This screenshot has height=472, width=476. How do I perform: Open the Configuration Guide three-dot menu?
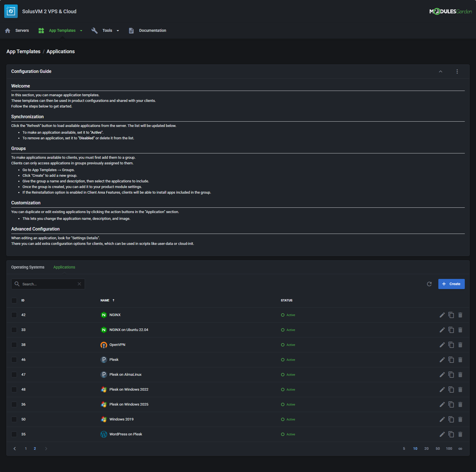457,71
